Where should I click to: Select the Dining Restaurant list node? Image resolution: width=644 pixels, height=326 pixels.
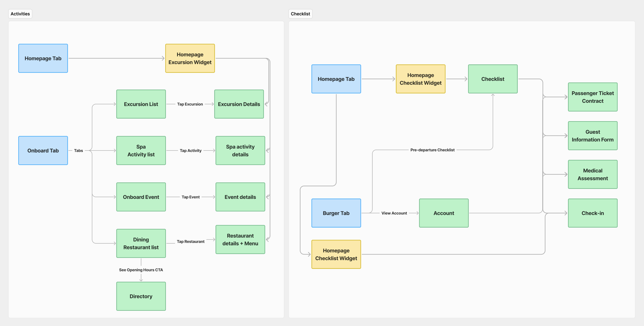tap(141, 243)
